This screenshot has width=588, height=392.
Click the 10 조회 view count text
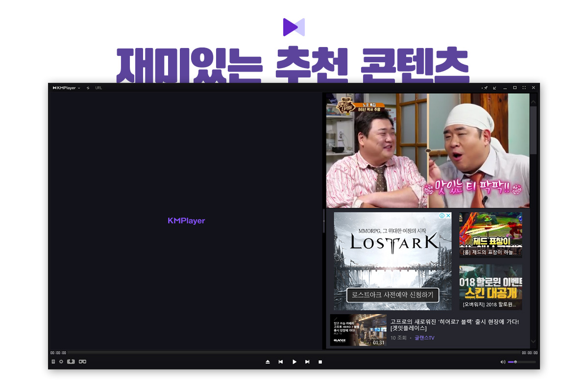pos(398,338)
